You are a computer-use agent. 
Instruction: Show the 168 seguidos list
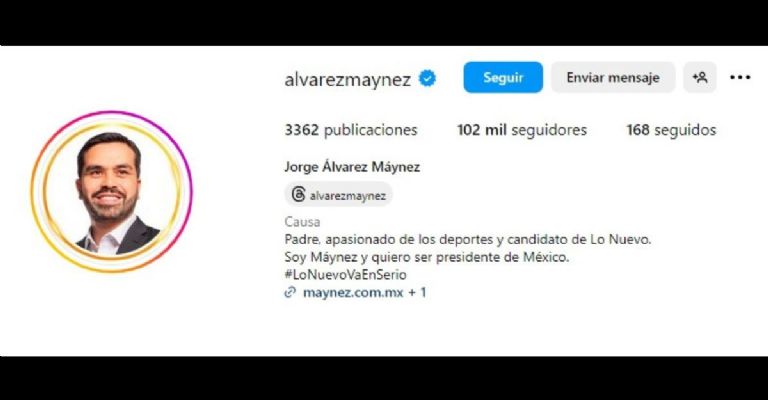coord(671,130)
